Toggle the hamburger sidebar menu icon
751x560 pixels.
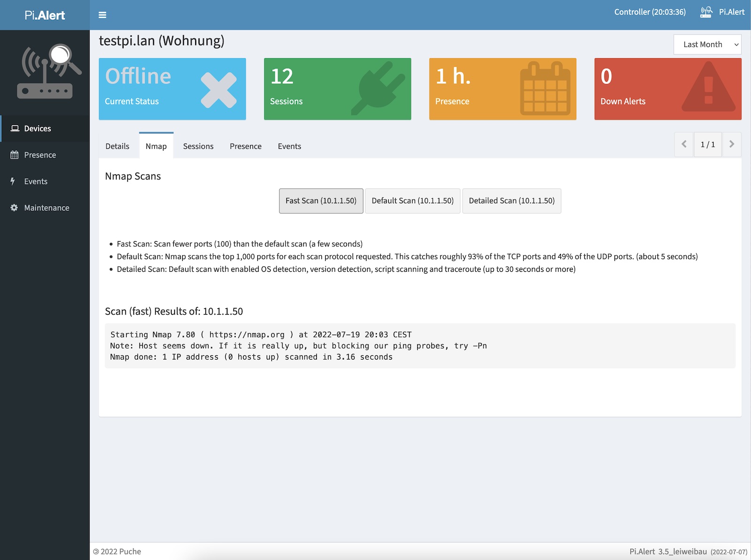[102, 15]
